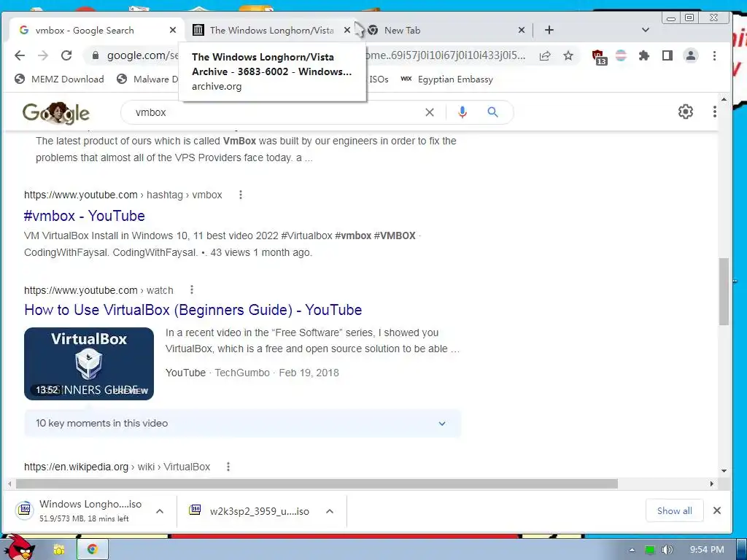Click the padlock site info icon
747x560 pixels.
click(x=96, y=55)
